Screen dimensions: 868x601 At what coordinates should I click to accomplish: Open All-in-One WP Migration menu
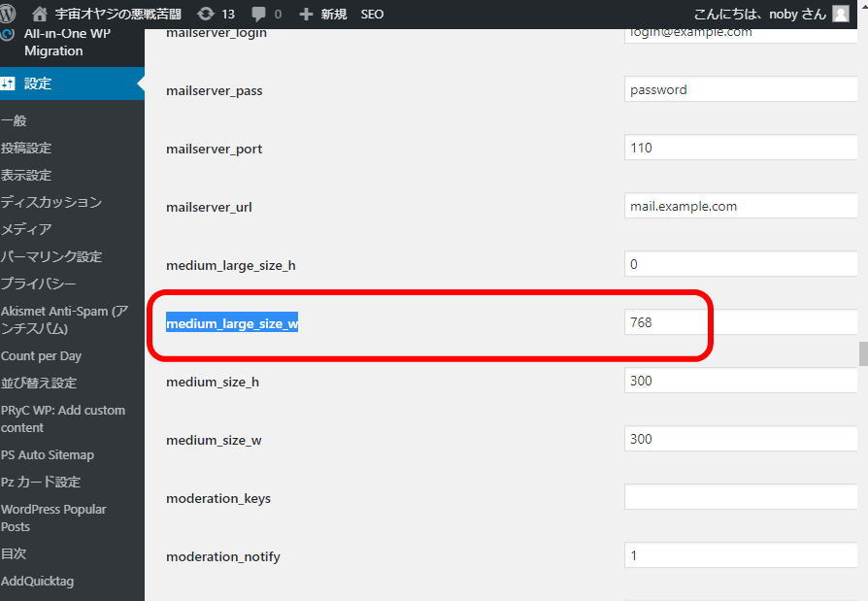[x=53, y=42]
